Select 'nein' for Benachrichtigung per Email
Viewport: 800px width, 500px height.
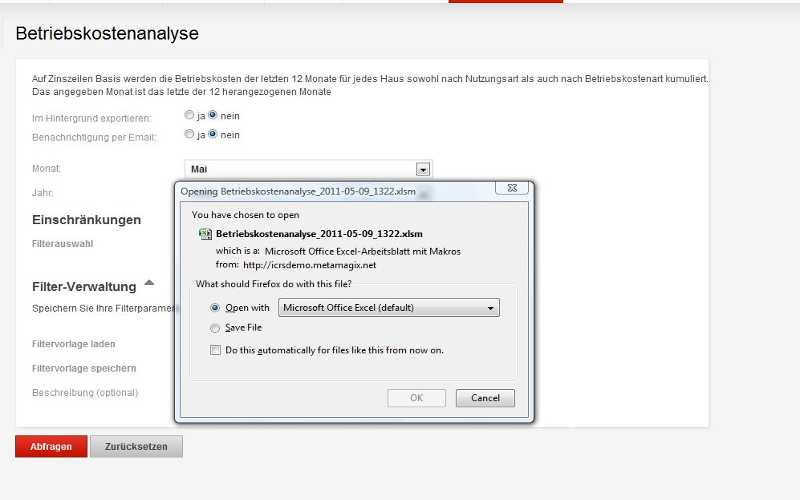[213, 134]
